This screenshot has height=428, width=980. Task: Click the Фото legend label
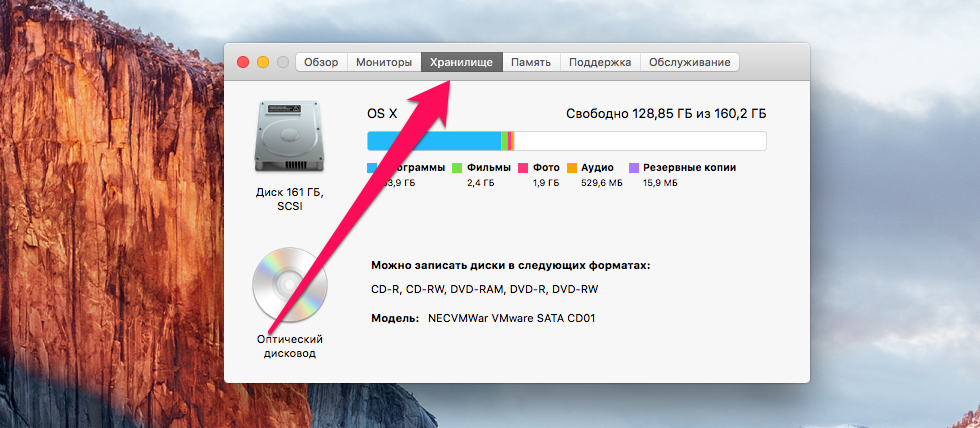point(546,167)
